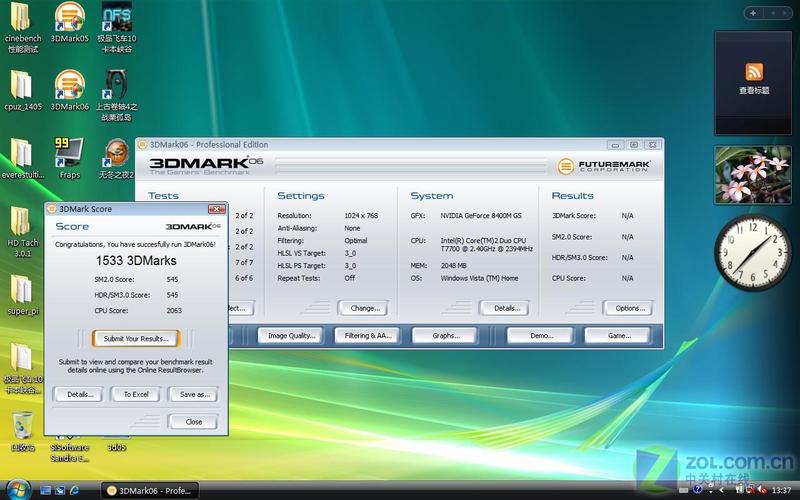Open Filtering & AA... settings
Screen dimensions: 800x500
pyautogui.click(x=367, y=336)
